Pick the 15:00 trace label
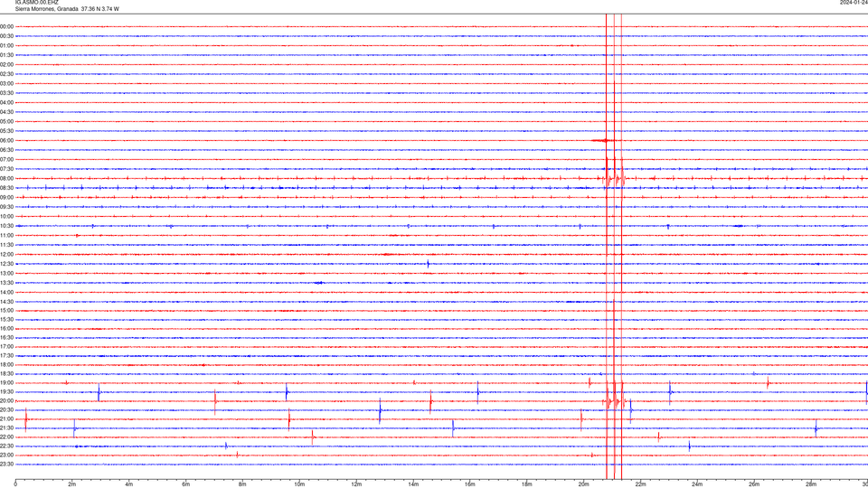 pos(6,310)
